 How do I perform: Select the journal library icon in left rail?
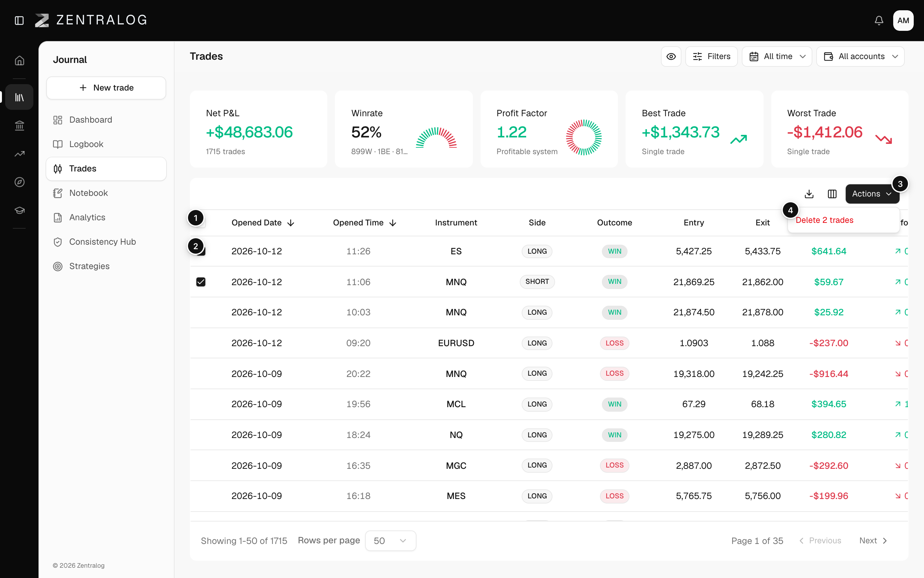coord(20,97)
